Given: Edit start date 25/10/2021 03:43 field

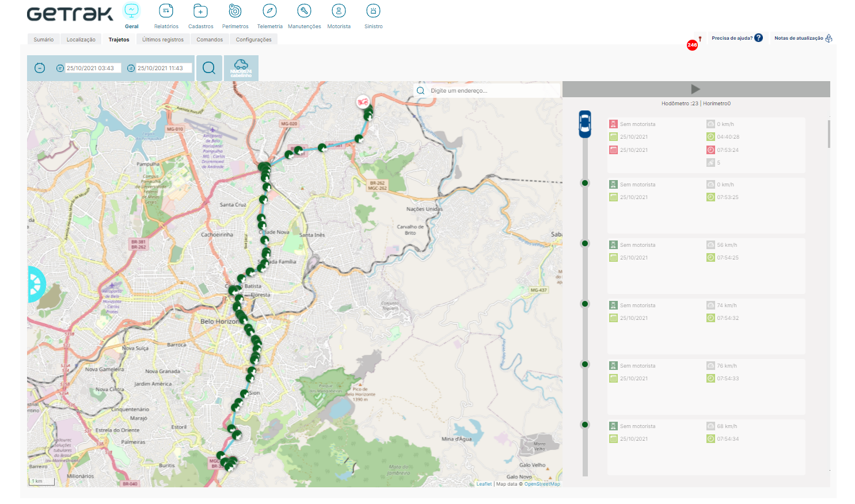Looking at the screenshot, I should [x=93, y=68].
